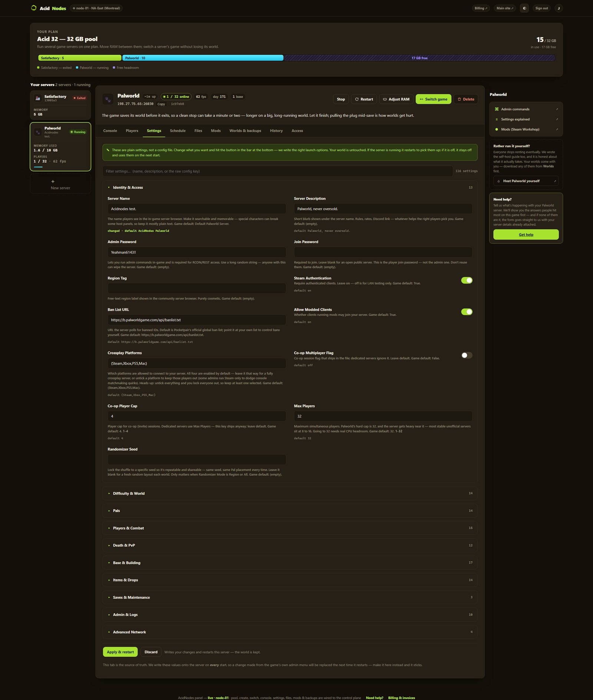Expand the Advanced Network section
Screen dimensions: 593x700
pos(290,632)
